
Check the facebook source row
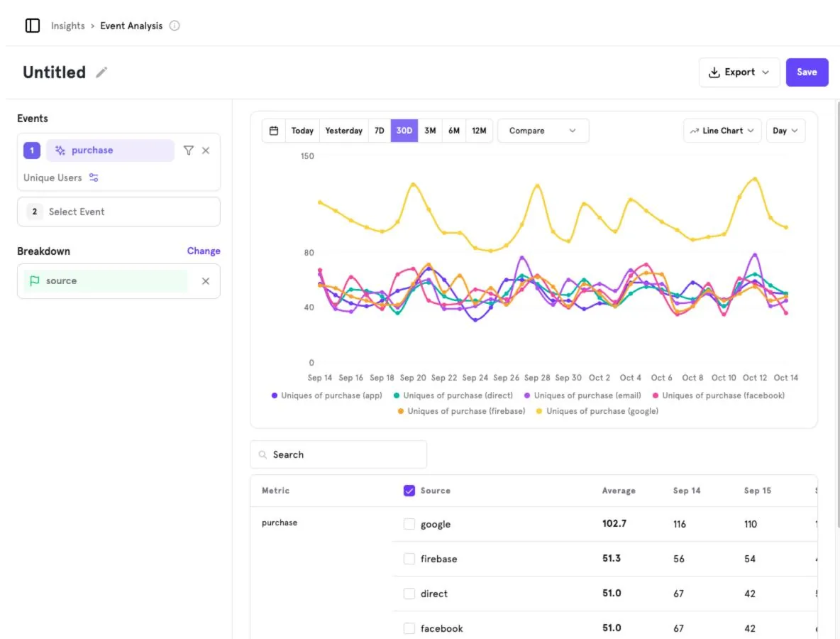pos(409,628)
